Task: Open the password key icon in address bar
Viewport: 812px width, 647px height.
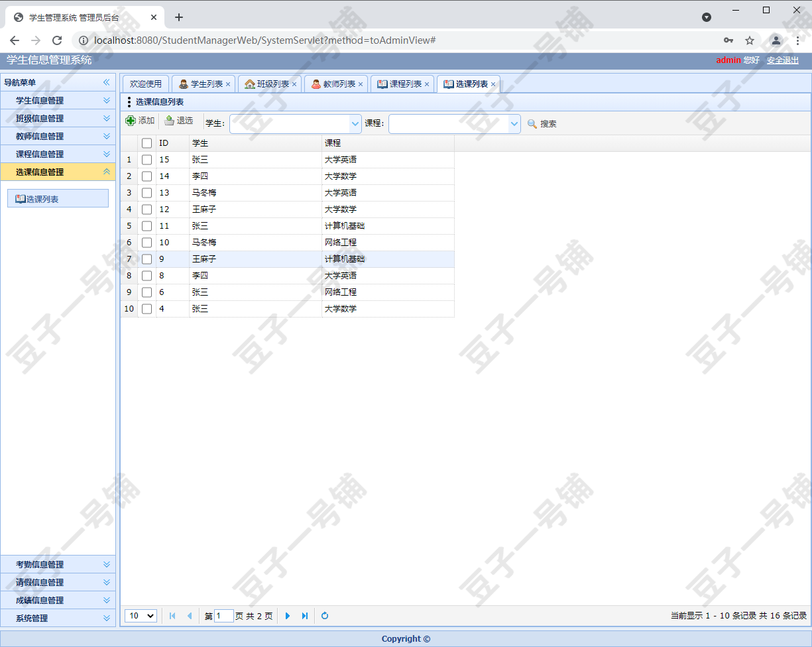Action: point(728,40)
